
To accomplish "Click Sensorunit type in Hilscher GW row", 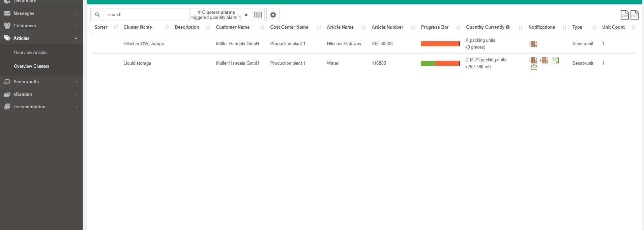I will point(583,44).
